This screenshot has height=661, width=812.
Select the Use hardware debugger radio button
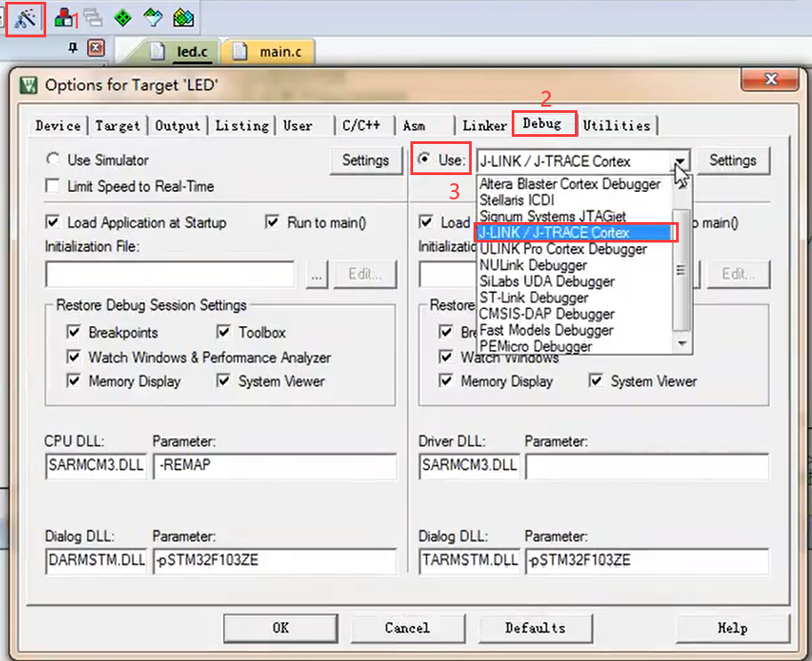(x=424, y=158)
